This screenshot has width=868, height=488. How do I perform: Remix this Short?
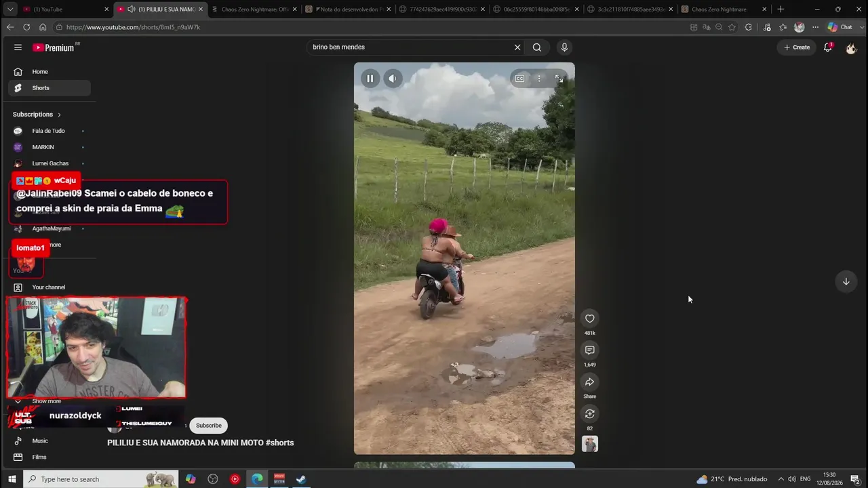(590, 414)
